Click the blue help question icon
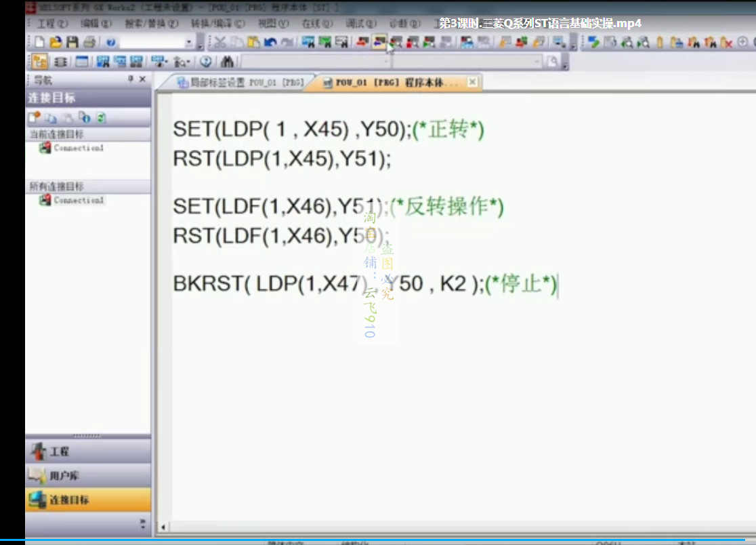This screenshot has width=756, height=545. [x=111, y=43]
